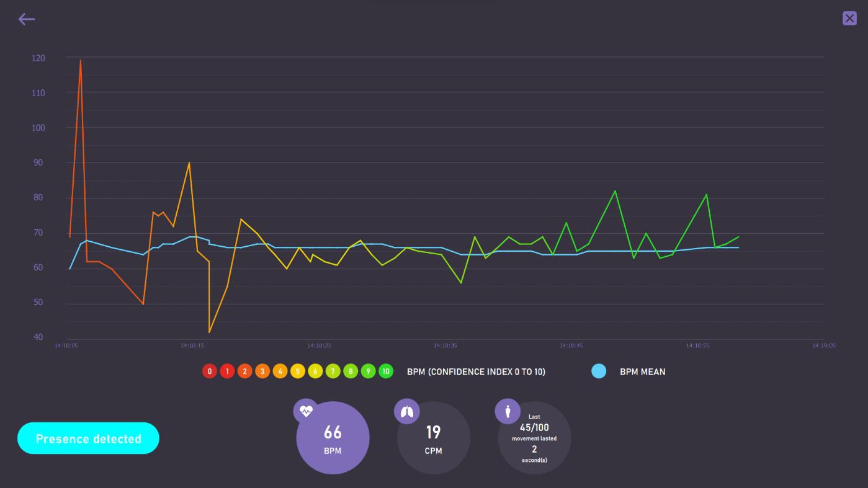Select confidence index swatch 8

point(351,371)
